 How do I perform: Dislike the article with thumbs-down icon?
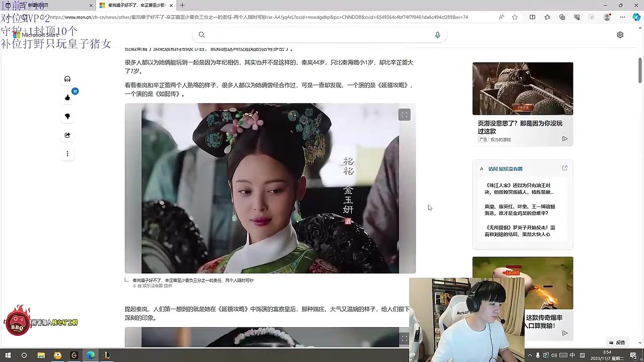click(x=67, y=116)
